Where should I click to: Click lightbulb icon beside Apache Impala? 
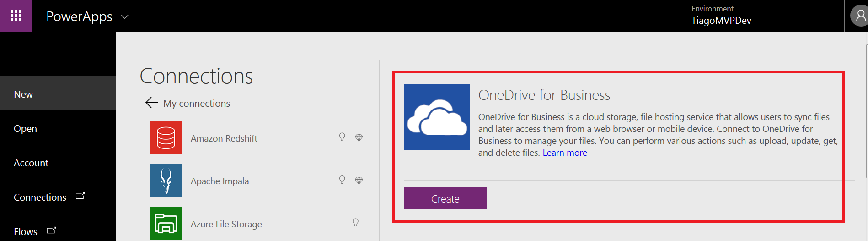[342, 180]
